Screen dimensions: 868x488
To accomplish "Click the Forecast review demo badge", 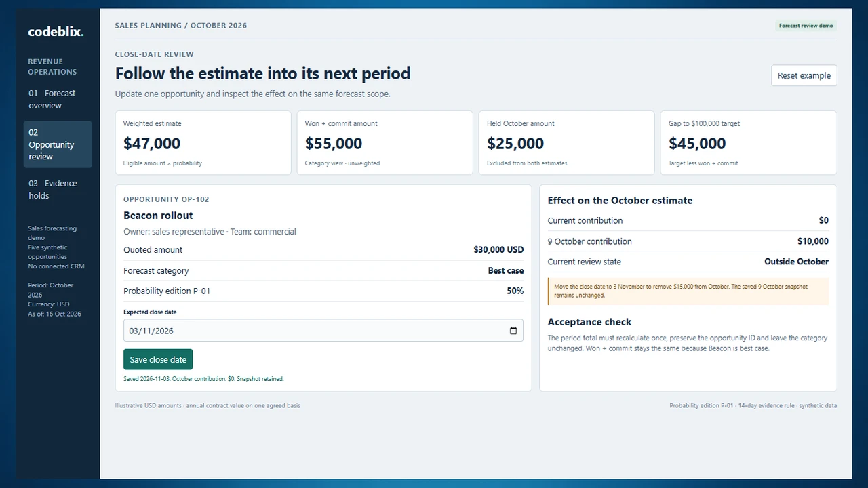I will (806, 26).
